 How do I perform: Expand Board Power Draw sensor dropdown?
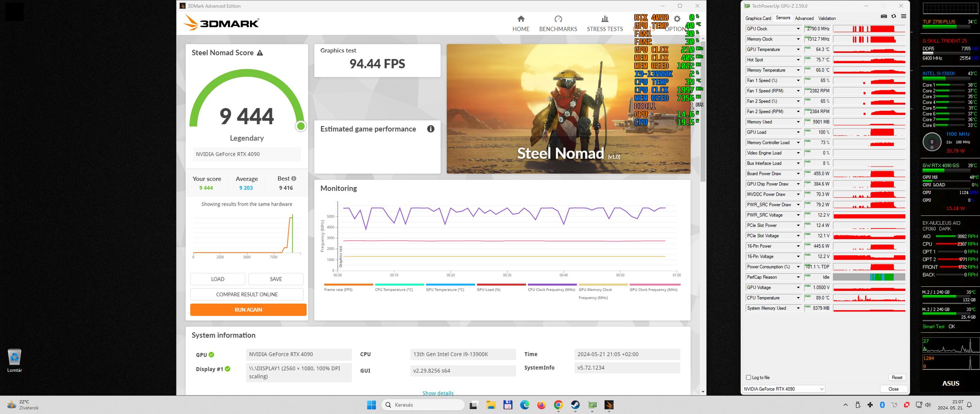point(798,174)
